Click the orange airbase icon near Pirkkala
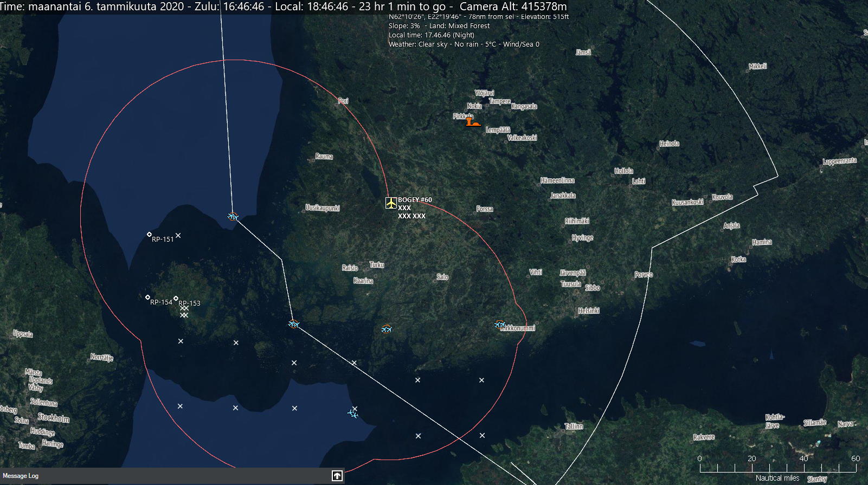 [472, 122]
